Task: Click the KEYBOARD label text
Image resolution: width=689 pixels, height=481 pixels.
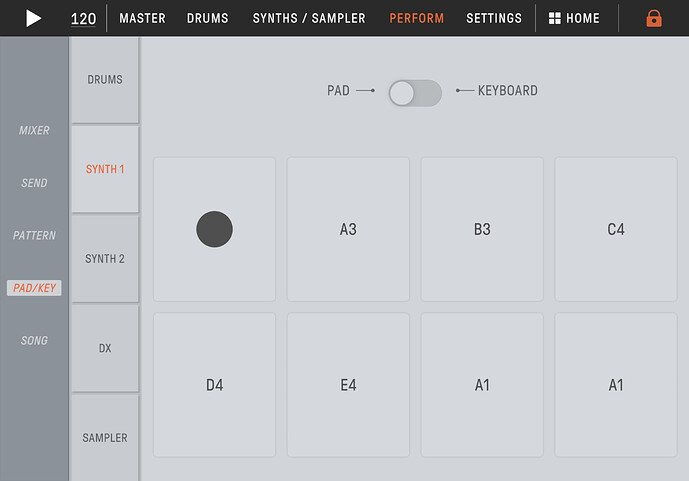Action: tap(508, 90)
